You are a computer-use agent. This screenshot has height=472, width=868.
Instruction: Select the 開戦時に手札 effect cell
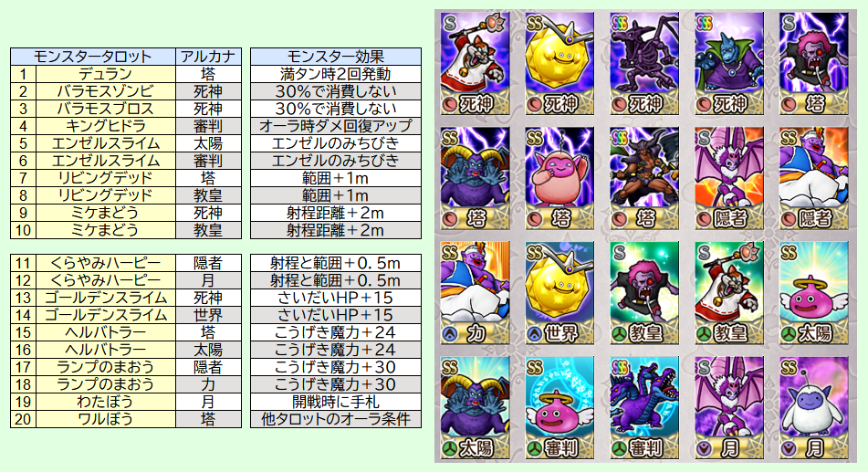pyautogui.click(x=336, y=402)
